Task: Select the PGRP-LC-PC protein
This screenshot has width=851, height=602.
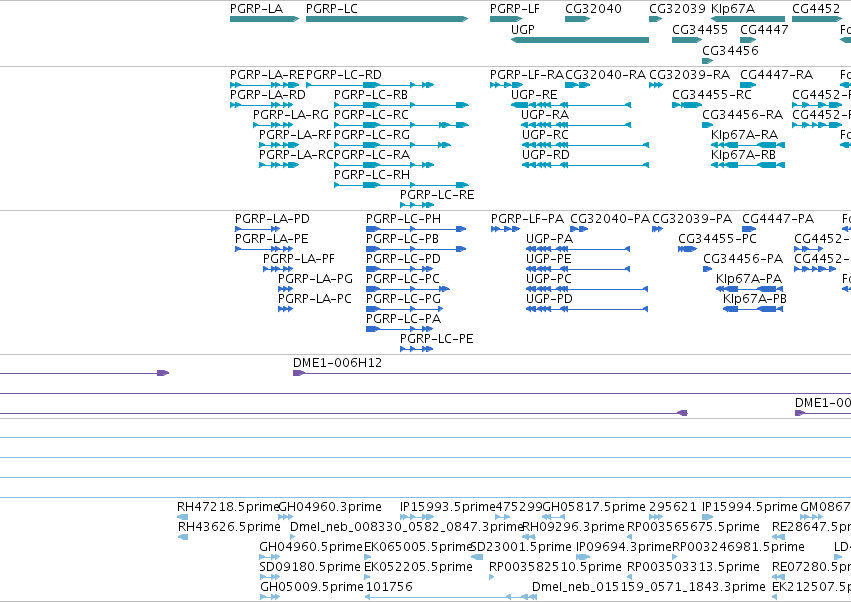Action: [x=408, y=289]
